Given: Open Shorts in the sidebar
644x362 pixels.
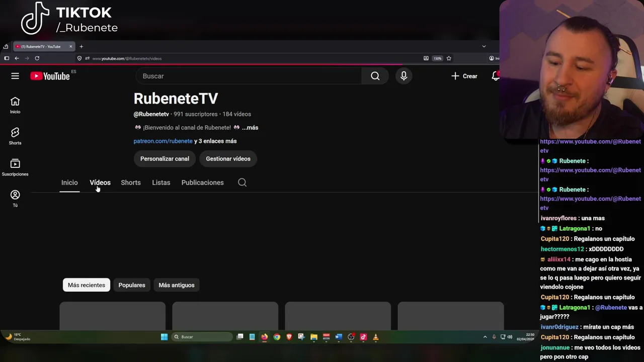Looking at the screenshot, I should point(15,136).
